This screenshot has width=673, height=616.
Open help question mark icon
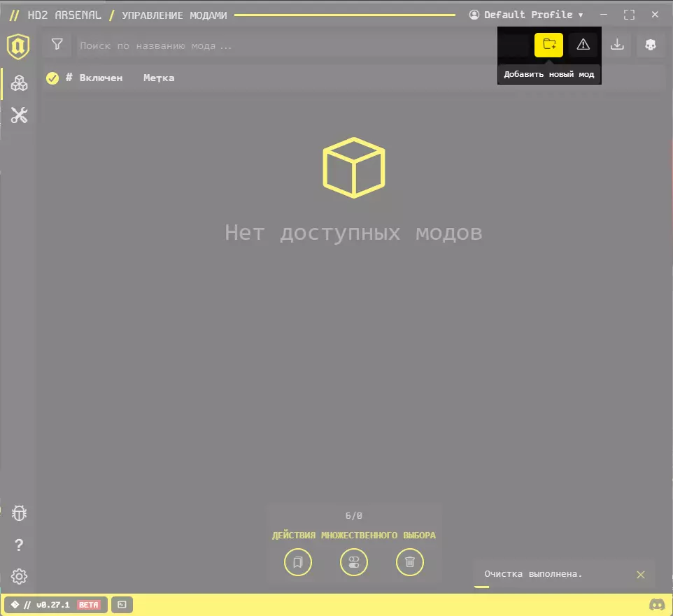pos(19,545)
